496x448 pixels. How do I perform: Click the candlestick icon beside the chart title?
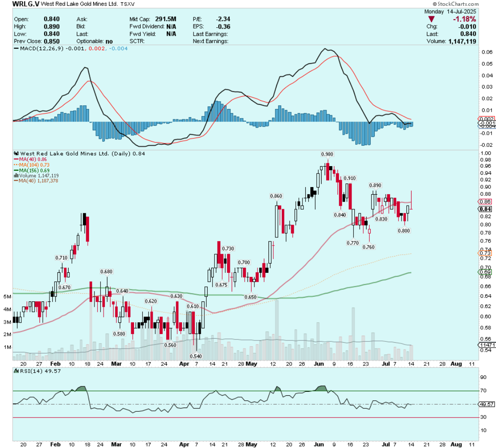[16, 154]
